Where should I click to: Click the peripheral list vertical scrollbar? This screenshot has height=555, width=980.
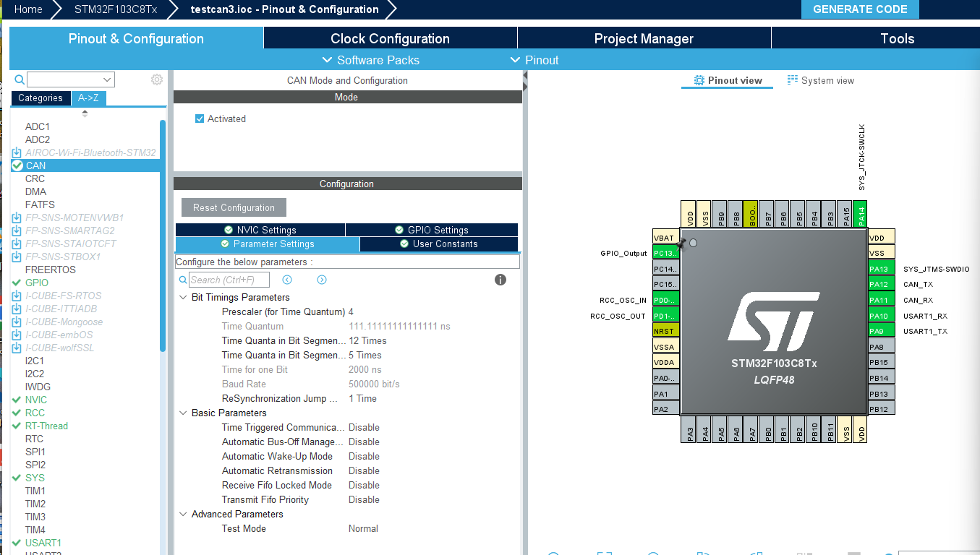163,235
